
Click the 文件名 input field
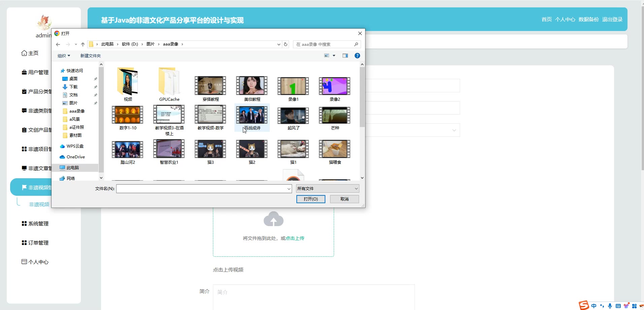point(202,189)
